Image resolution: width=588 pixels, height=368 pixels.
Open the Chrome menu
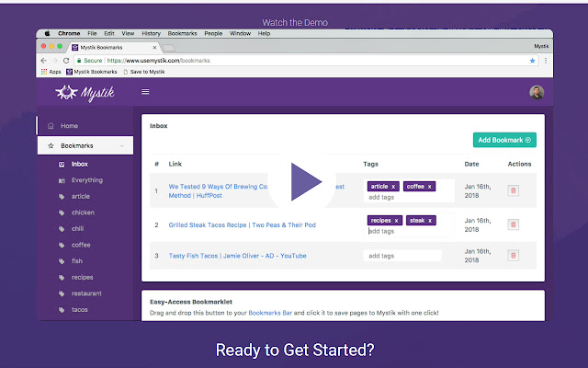69,33
